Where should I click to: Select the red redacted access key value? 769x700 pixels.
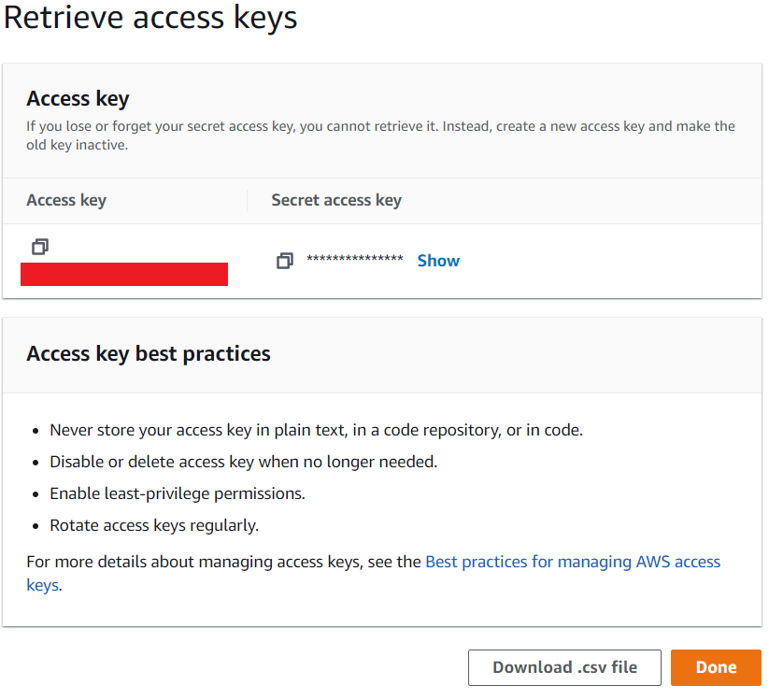[x=124, y=274]
